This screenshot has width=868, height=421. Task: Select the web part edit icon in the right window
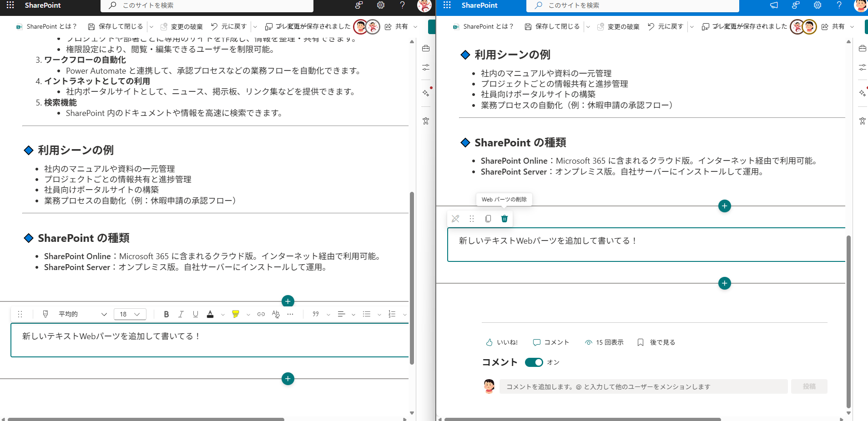pos(455,219)
